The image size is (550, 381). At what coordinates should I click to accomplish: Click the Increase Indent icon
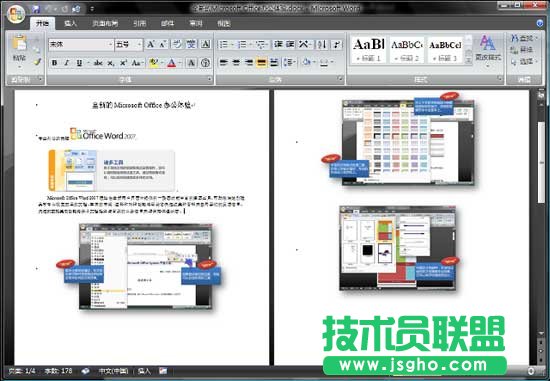tap(290, 45)
